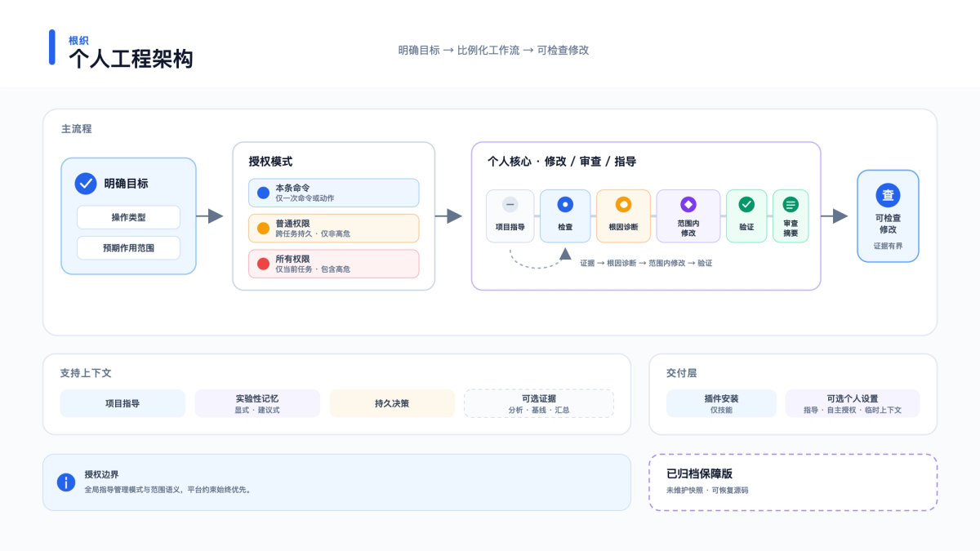
Task: Click the purple diamond icon above 范围内修改
Action: pos(688,205)
